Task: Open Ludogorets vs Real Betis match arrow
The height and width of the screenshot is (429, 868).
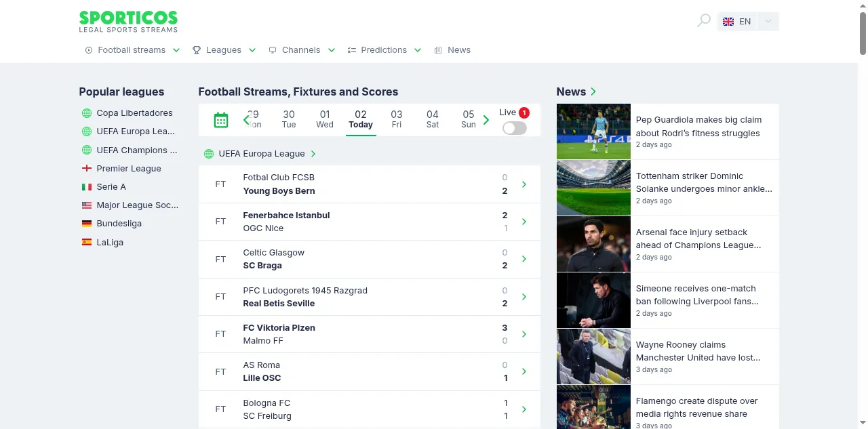Action: [524, 297]
